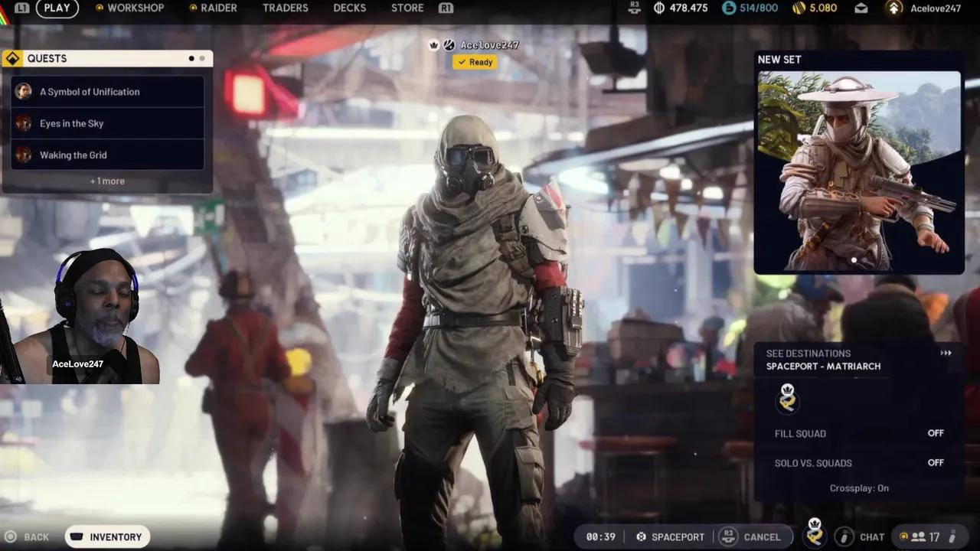980x551 pixels.
Task: Click the Eyes in the Sky quest icon
Action: pyautogui.click(x=24, y=123)
